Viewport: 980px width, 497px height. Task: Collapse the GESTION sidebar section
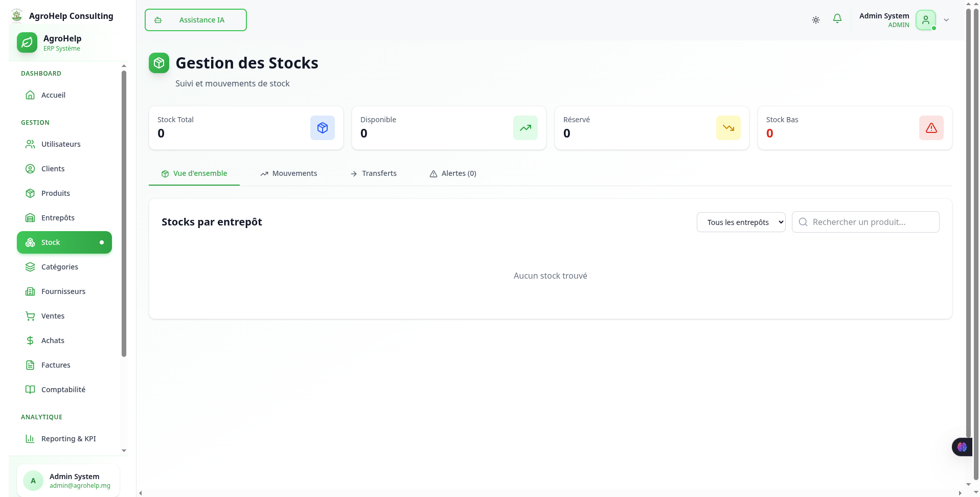35,122
